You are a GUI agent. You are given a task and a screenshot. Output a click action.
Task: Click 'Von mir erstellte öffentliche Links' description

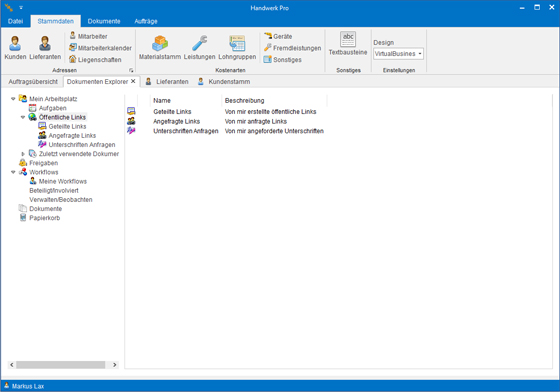click(x=270, y=111)
